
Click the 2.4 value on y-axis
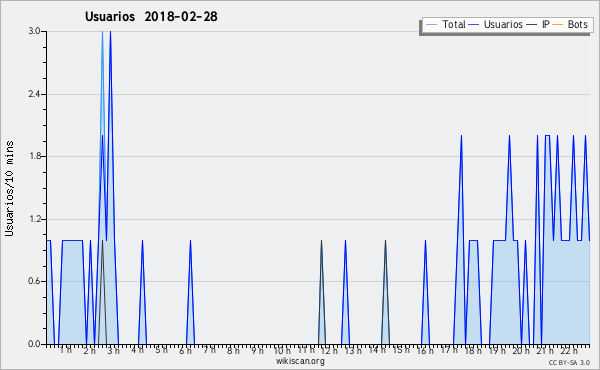pyautogui.click(x=34, y=94)
